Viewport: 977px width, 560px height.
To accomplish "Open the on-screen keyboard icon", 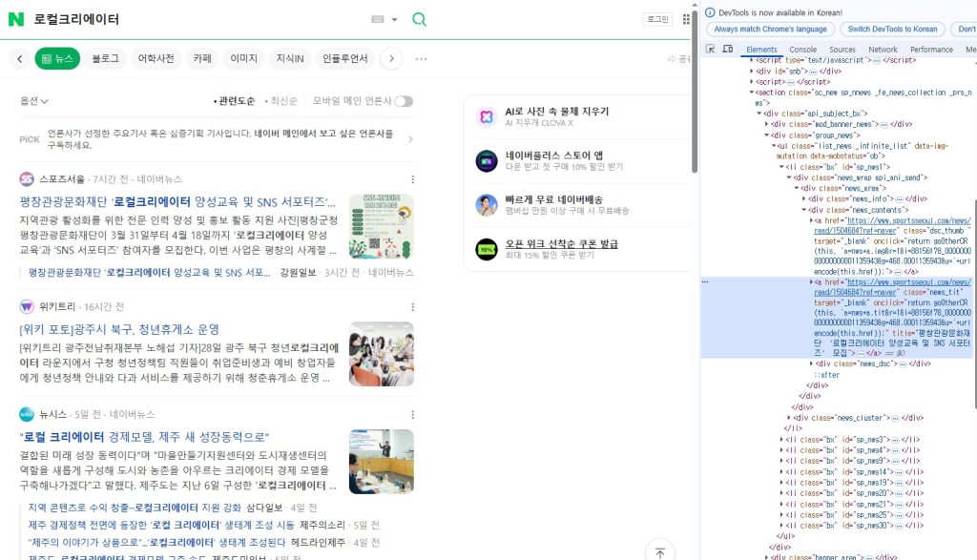I will click(x=378, y=19).
